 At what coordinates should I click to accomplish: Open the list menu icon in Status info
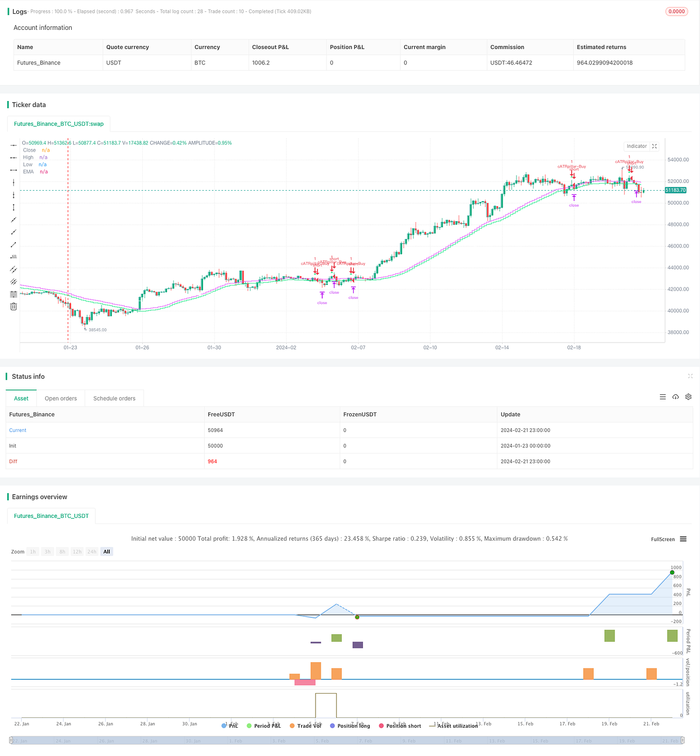(663, 397)
